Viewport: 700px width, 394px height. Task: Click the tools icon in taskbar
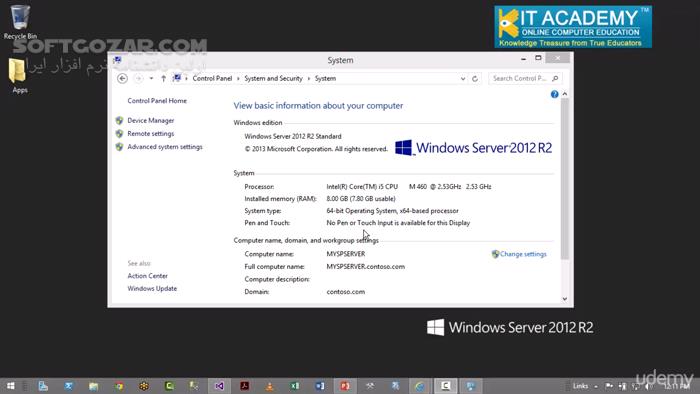[x=370, y=386]
